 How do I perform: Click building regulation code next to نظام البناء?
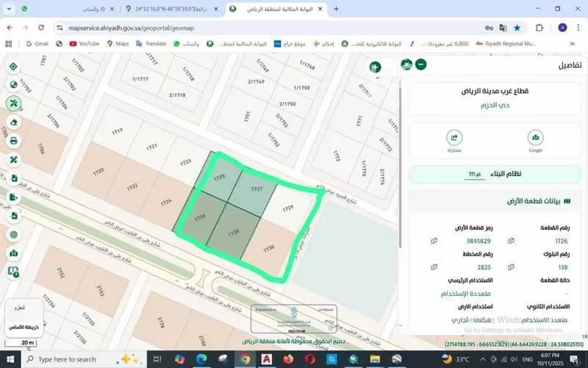point(474,174)
